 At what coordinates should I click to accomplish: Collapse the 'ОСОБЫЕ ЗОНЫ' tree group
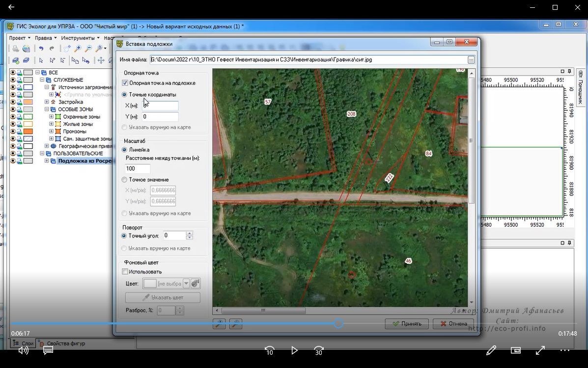pyautogui.click(x=47, y=109)
